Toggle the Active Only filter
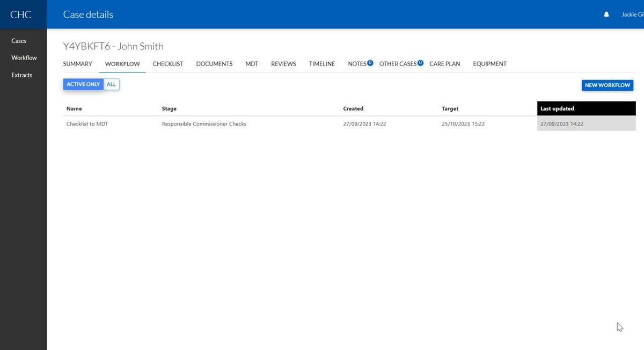644x350 pixels. 83,84
